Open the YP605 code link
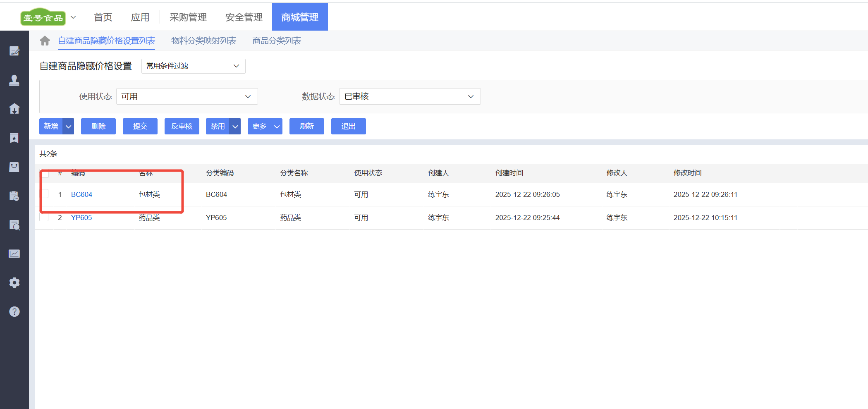868x409 pixels. pyautogui.click(x=81, y=218)
